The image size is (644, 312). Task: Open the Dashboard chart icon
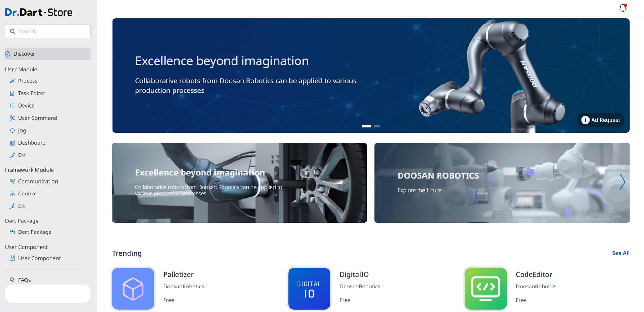12,143
